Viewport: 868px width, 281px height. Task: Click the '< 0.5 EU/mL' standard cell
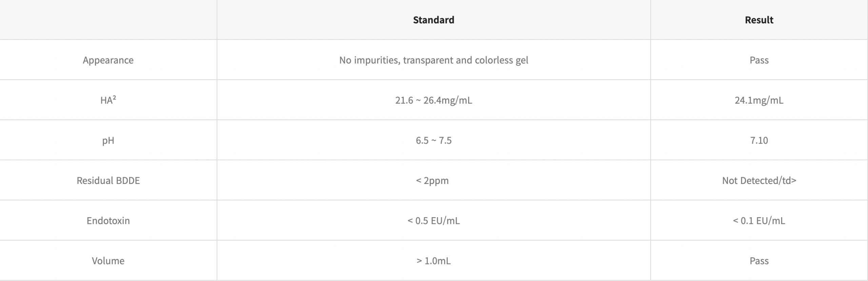[x=433, y=221]
